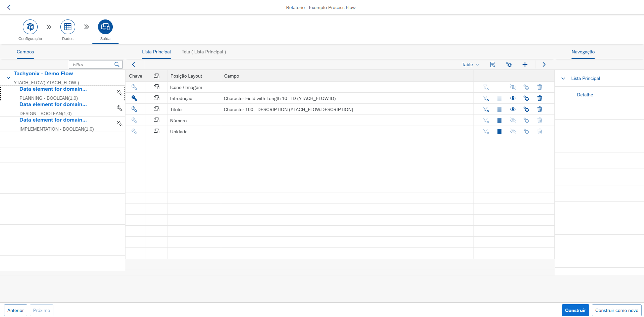644x317 pixels.
Task: Add a new row with the plus icon
Action: (525, 64)
